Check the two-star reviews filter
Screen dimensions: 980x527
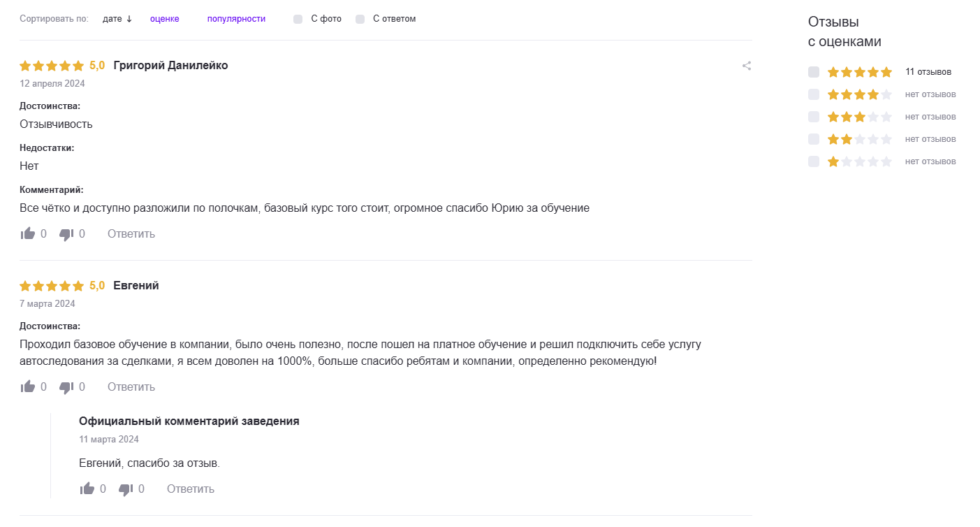coord(814,139)
